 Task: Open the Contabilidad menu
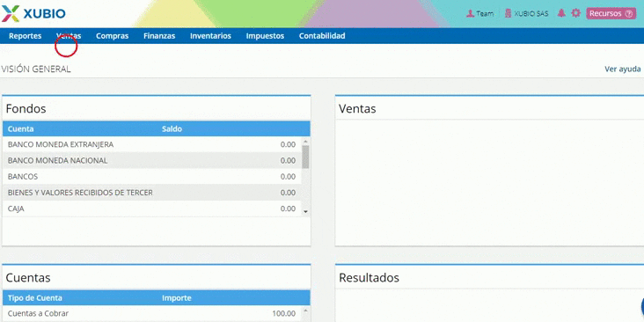[322, 36]
